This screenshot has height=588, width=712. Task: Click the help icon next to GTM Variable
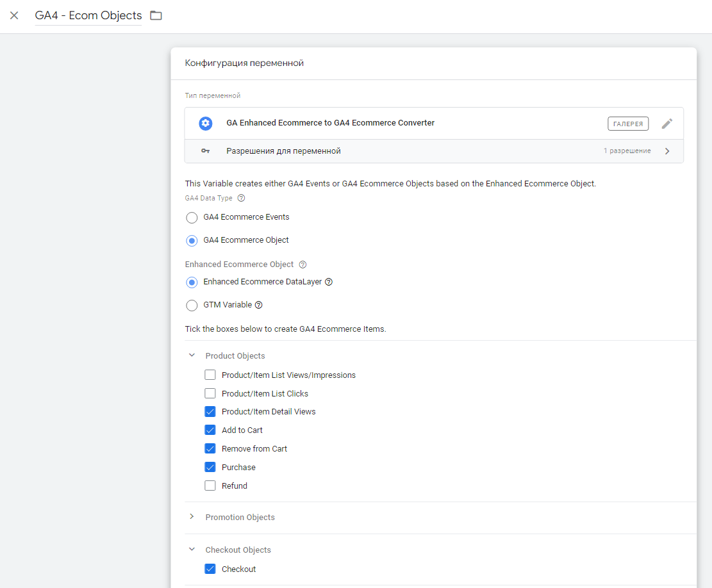[x=258, y=305]
